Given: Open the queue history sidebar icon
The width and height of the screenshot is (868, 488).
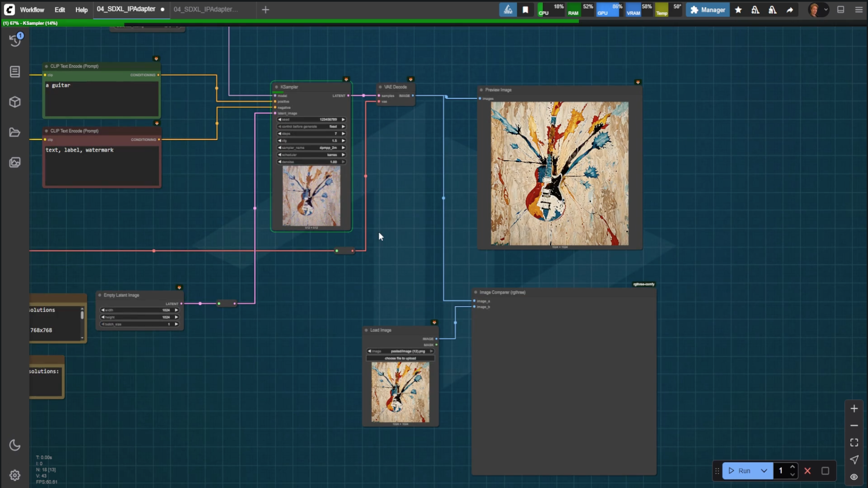Looking at the screenshot, I should tap(15, 40).
